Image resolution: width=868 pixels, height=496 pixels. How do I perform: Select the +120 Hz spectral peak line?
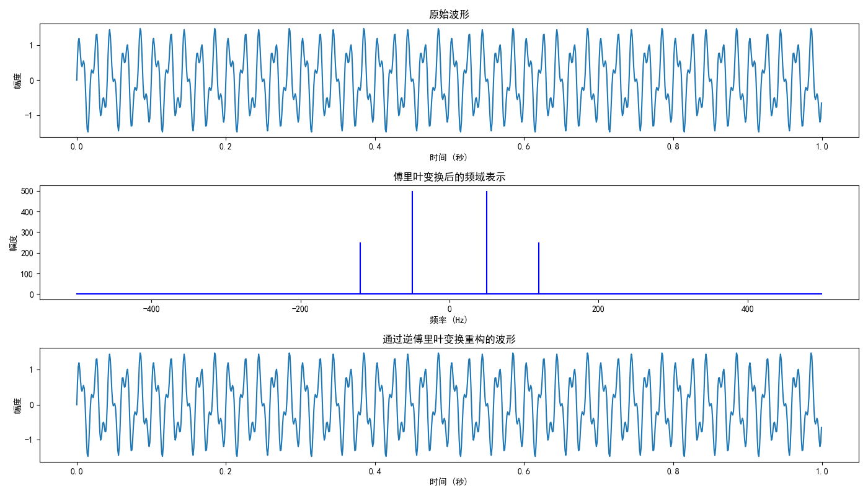[x=539, y=268]
